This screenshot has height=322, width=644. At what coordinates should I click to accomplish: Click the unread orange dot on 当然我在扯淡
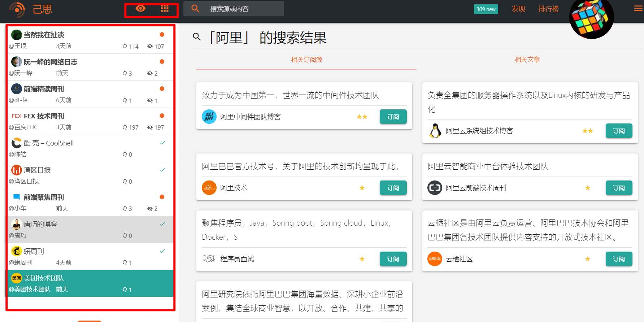coord(162,35)
